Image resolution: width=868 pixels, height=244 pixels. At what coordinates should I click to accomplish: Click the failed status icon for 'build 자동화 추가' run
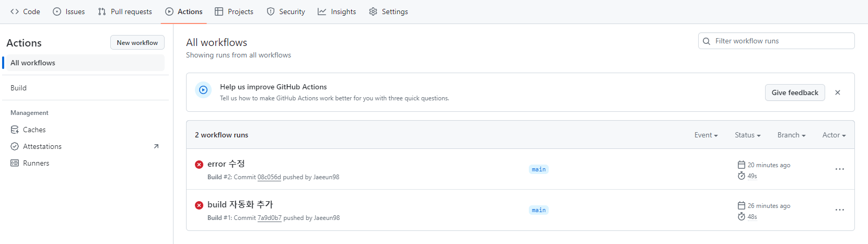(x=199, y=205)
